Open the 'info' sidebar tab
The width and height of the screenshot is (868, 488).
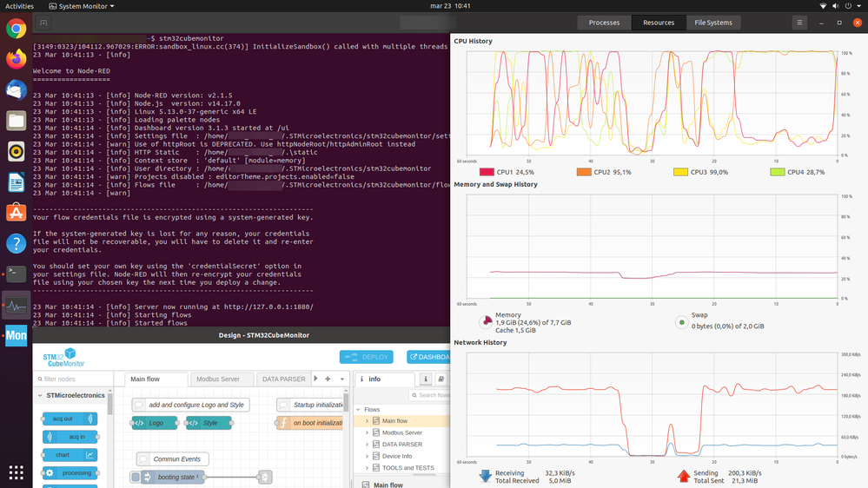point(384,379)
